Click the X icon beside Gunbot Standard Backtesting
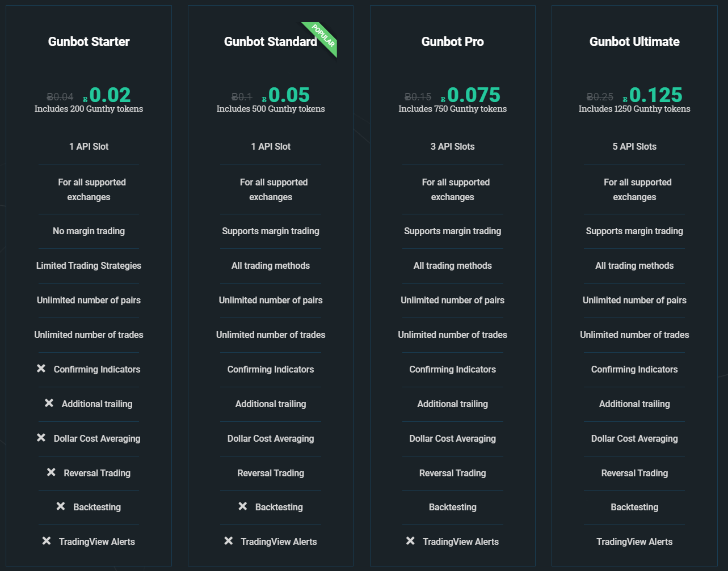This screenshot has width=728, height=571. point(242,506)
